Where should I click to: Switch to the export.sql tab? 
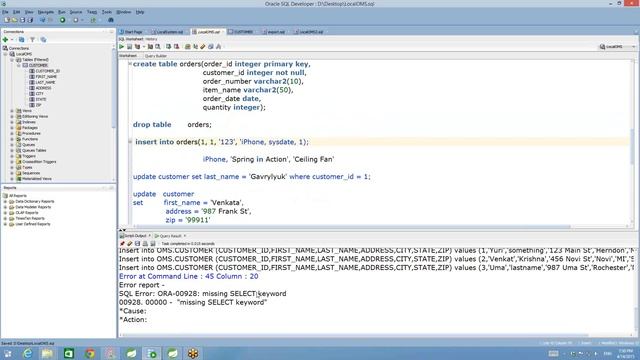274,32
